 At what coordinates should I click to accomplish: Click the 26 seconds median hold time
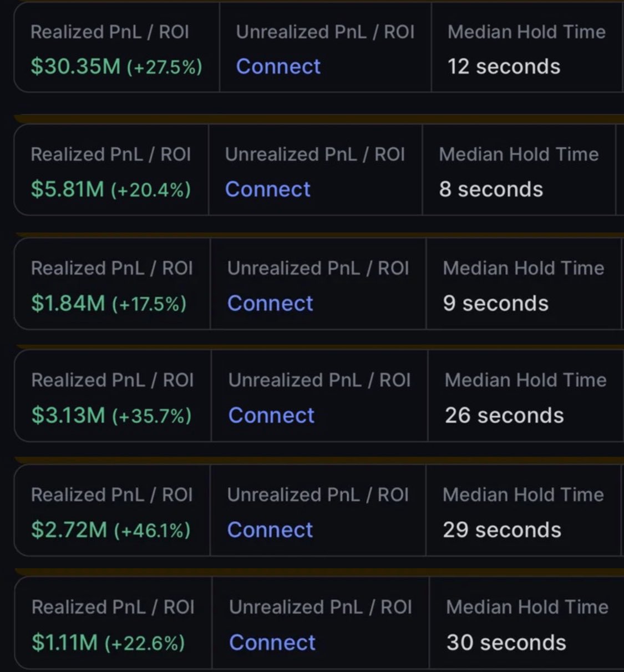click(504, 416)
